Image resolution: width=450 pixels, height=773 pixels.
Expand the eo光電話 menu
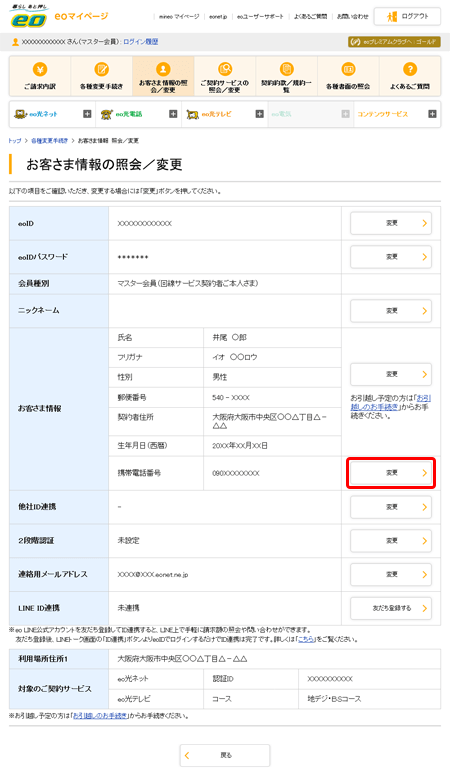(x=173, y=114)
